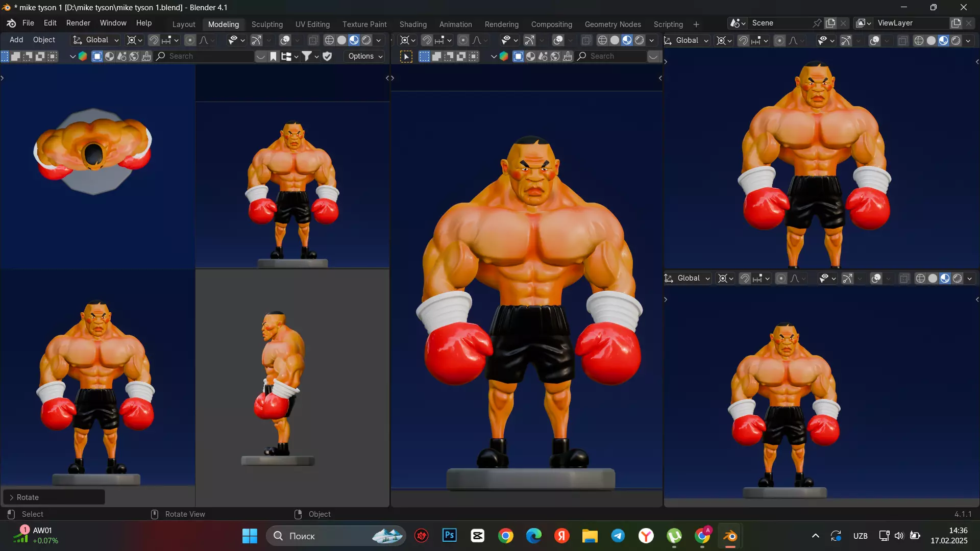The width and height of the screenshot is (980, 551).
Task: Switch to the Shading workspace tab
Action: (413, 24)
